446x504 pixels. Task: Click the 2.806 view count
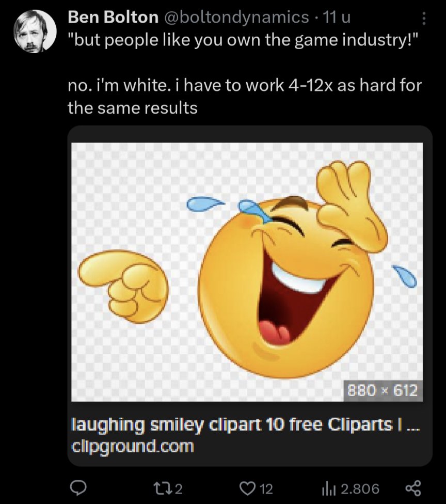click(x=360, y=489)
